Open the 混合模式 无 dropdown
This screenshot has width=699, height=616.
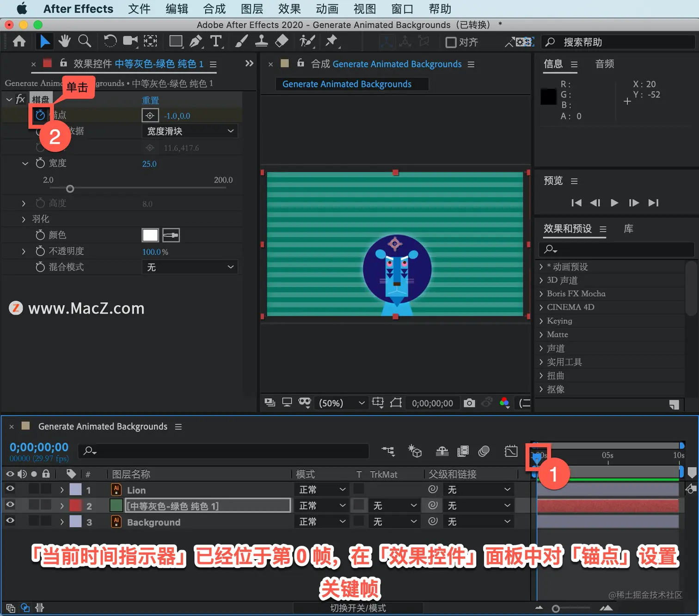tap(190, 267)
